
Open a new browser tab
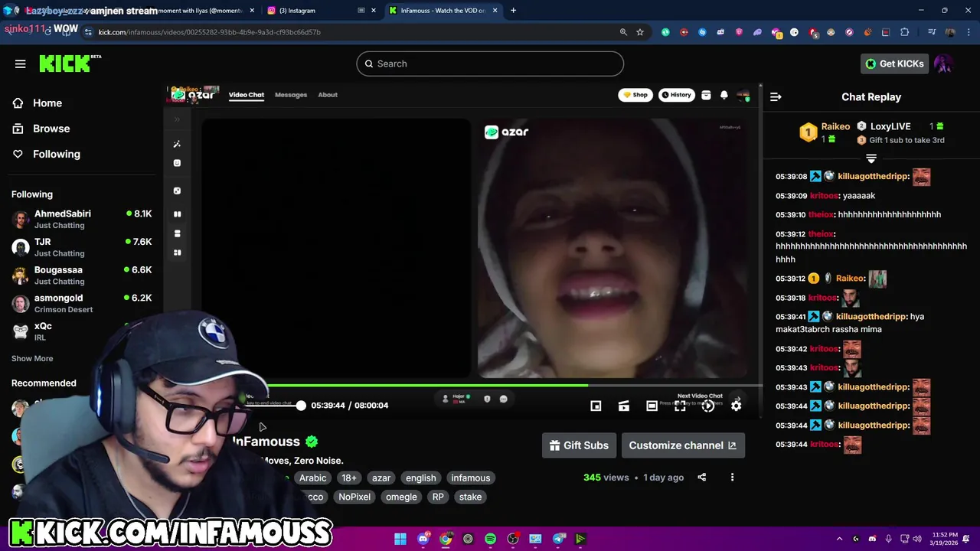(x=513, y=11)
